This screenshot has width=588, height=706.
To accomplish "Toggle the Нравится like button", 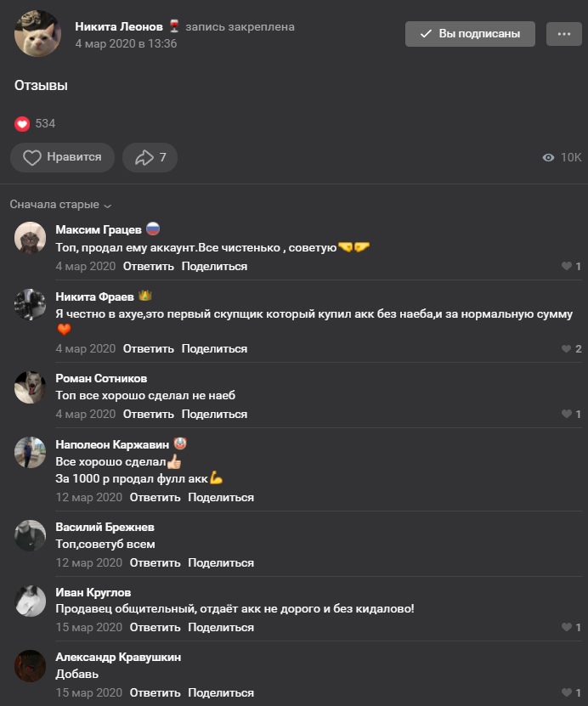I will point(62,157).
